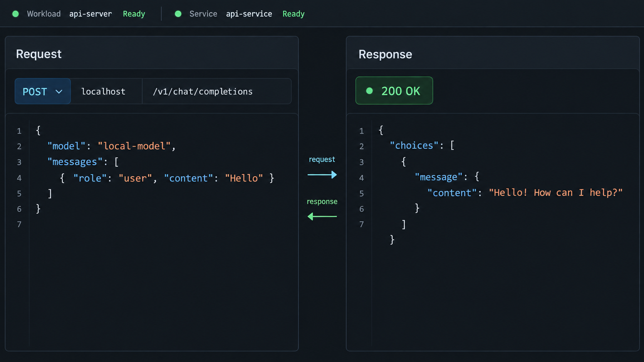Click the closing brace on request line 6
The image size is (644, 362).
[x=38, y=209]
